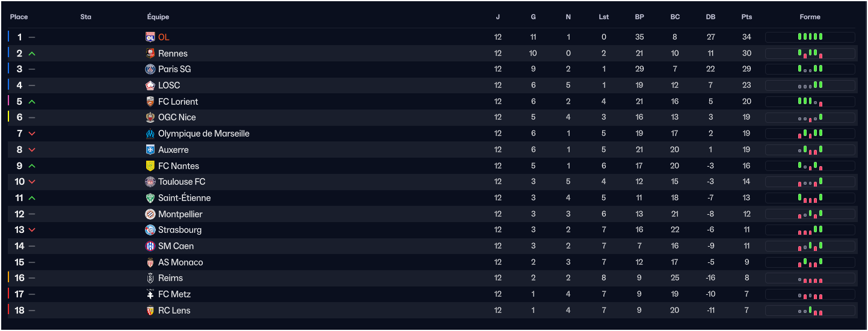This screenshot has width=868, height=331.
Task: Click the Strasbourg club crest icon
Action: pos(150,230)
